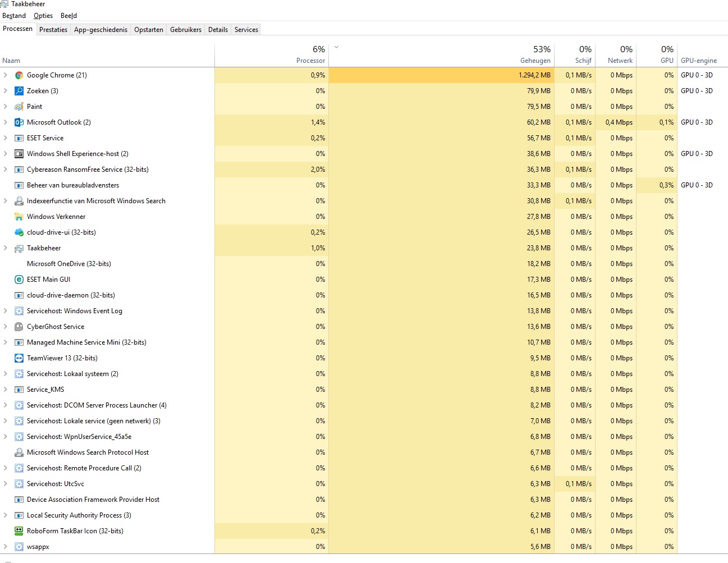This screenshot has width=728, height=563.
Task: Select the TeamViewer 13 icon
Action: point(19,358)
